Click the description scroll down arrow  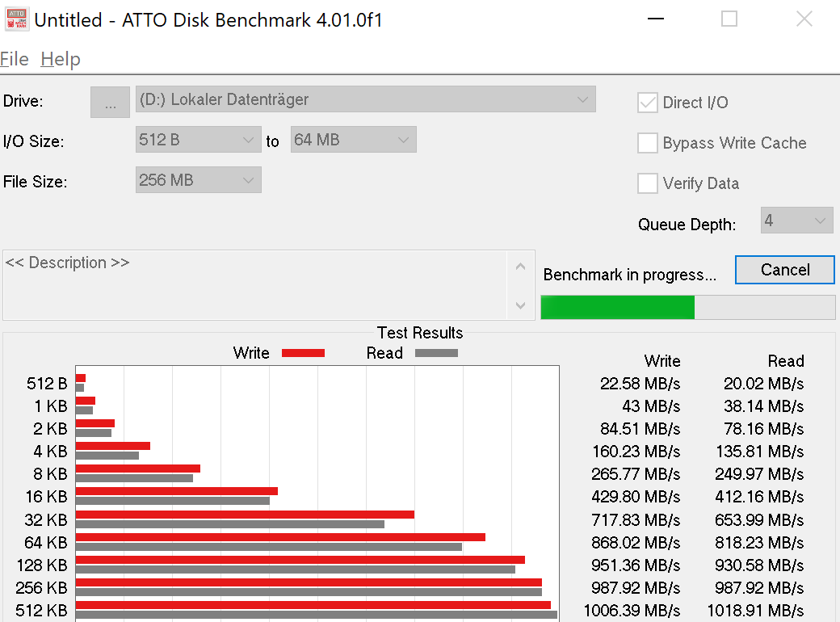coord(520,305)
